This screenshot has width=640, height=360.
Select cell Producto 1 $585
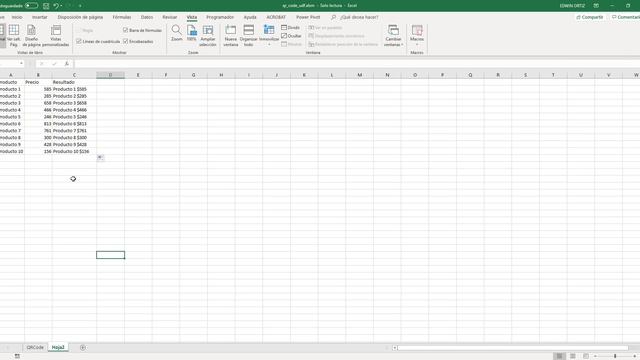pyautogui.click(x=74, y=89)
